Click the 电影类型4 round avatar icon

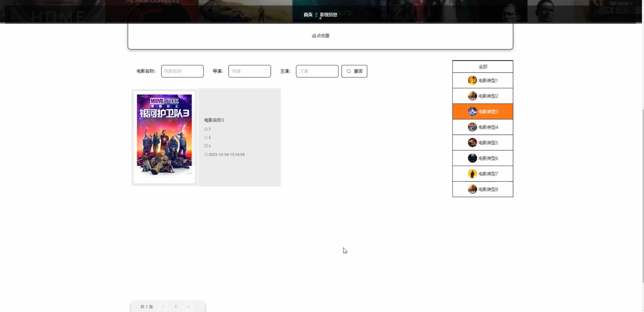click(472, 127)
